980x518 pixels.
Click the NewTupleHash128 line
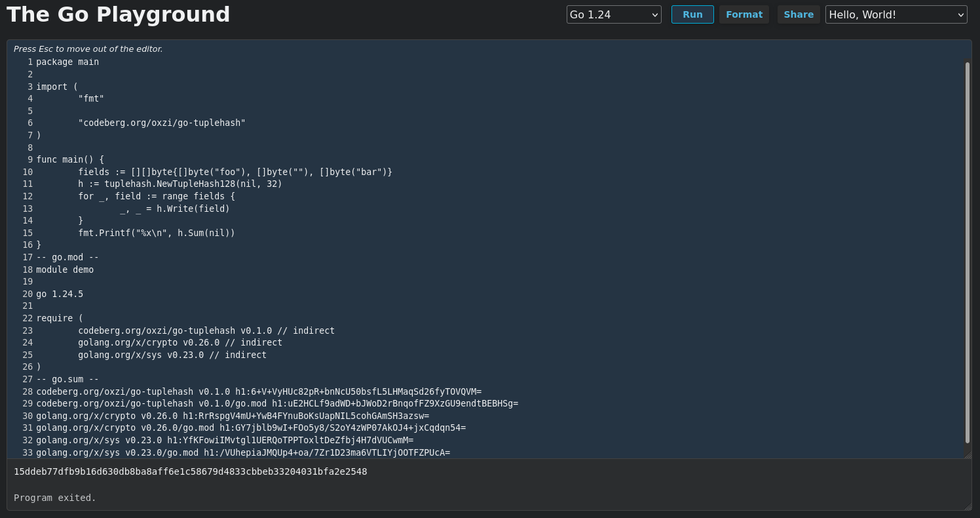[180, 184]
